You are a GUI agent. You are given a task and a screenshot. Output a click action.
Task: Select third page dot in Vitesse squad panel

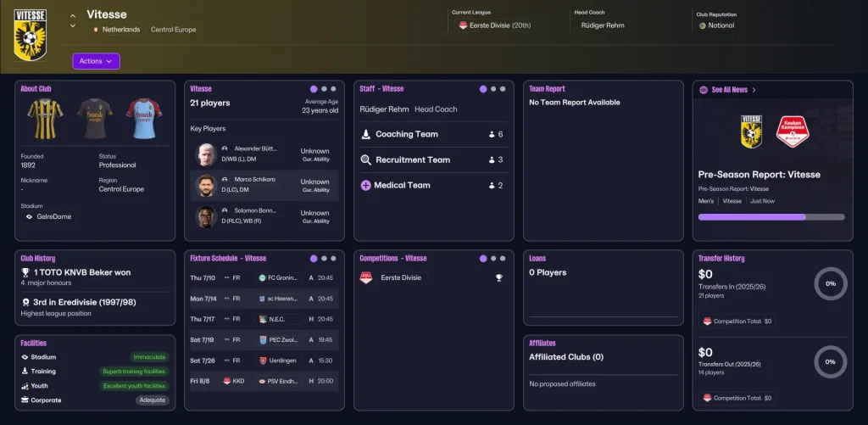tap(333, 89)
